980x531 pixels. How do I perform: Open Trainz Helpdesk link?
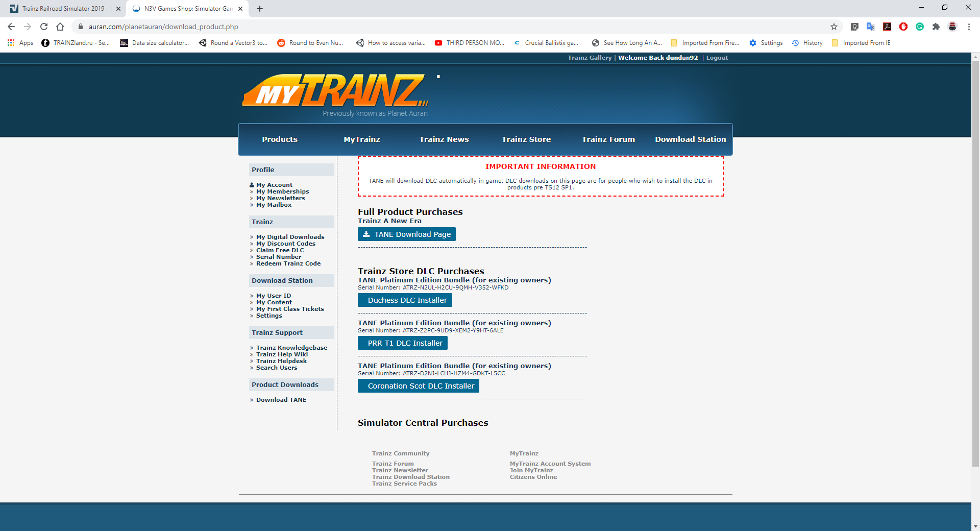click(x=281, y=361)
